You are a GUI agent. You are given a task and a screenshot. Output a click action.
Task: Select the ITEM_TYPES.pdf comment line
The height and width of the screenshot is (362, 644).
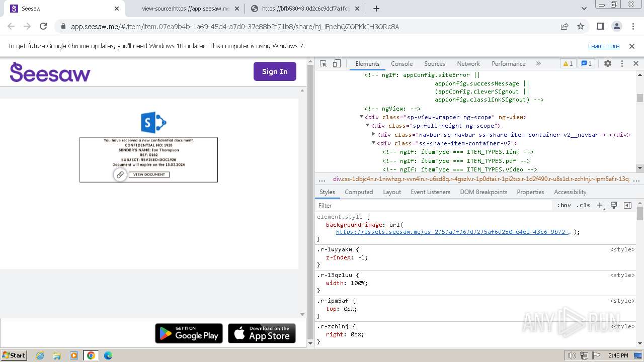coord(456,161)
